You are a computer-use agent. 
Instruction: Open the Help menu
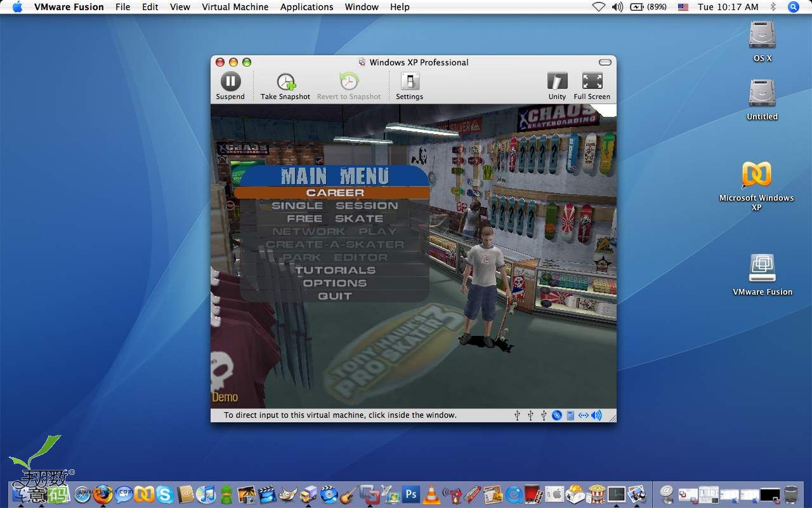pyautogui.click(x=400, y=7)
